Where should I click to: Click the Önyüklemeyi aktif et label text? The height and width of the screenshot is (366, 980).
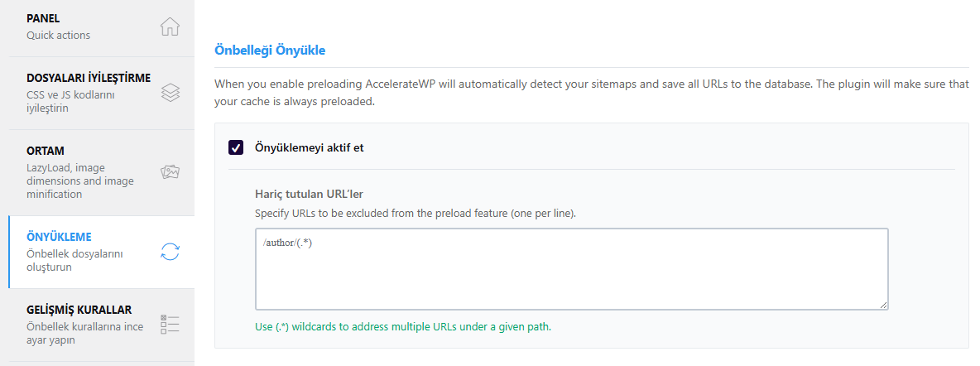click(x=309, y=147)
